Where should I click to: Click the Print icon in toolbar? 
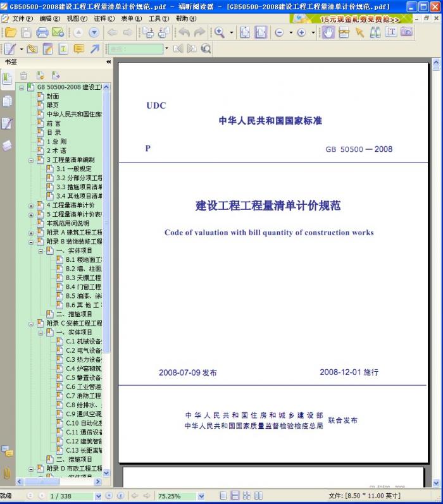(42, 33)
